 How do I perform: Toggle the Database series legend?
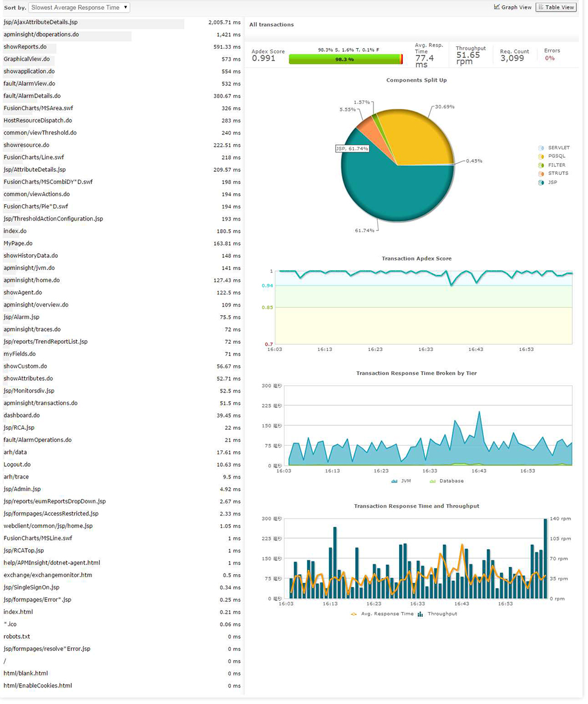[x=446, y=481]
